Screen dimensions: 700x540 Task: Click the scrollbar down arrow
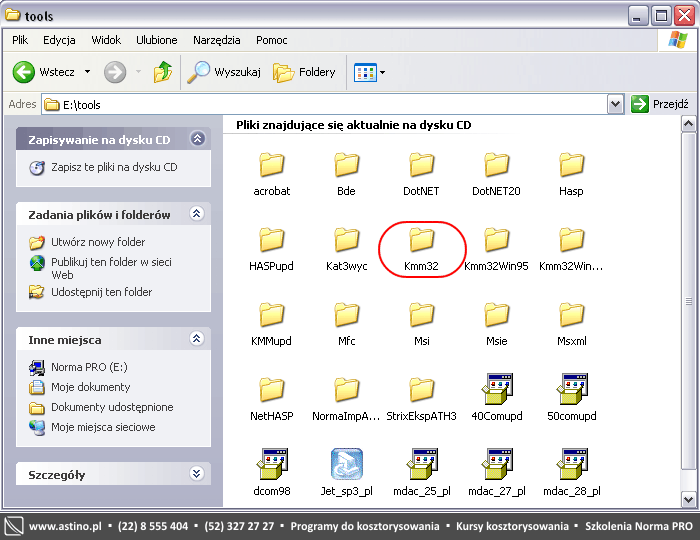click(688, 499)
